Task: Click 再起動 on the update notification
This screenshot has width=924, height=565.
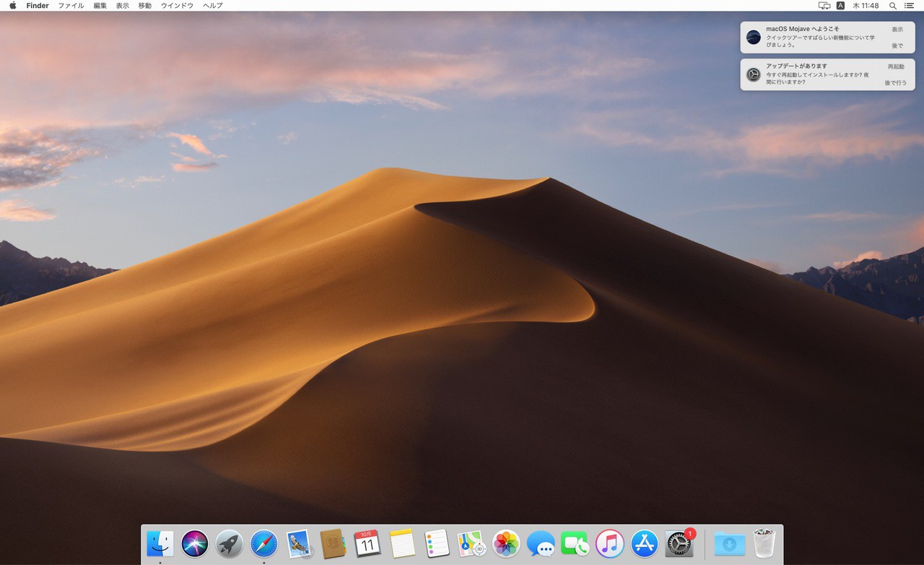Action: pyautogui.click(x=896, y=66)
